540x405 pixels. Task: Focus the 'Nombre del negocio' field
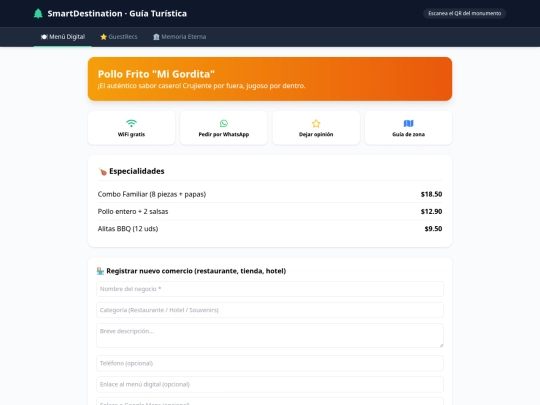click(270, 289)
